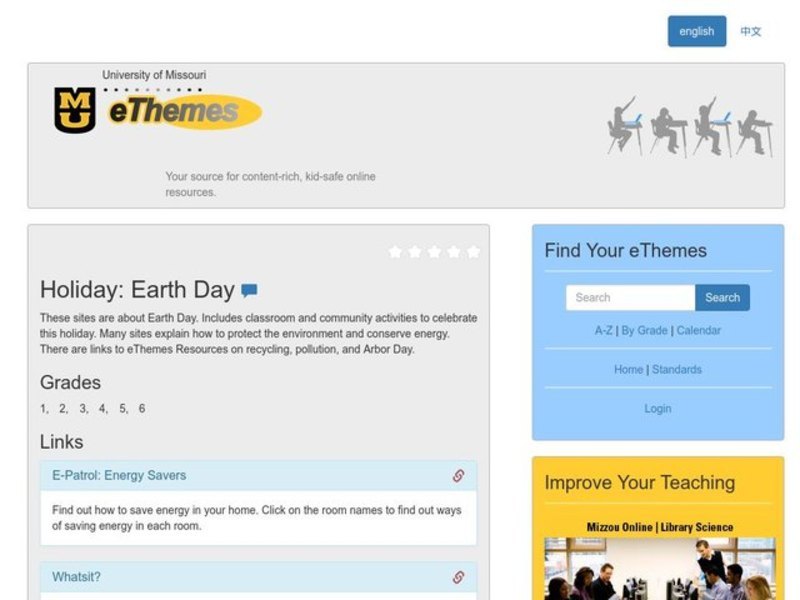The image size is (800, 600).
Task: Rate the resource with the first star
Action: coord(394,252)
